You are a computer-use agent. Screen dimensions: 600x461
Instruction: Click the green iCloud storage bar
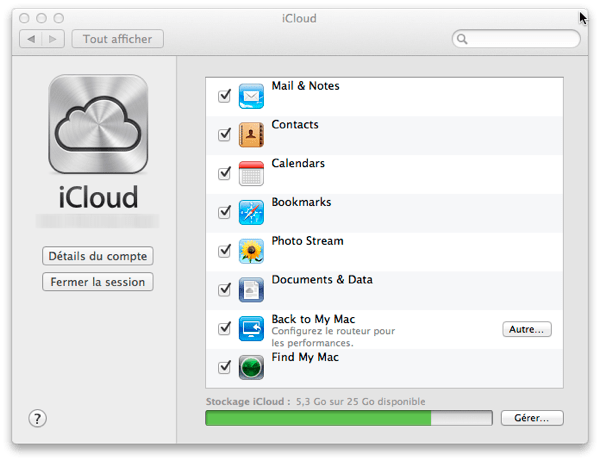(x=318, y=418)
